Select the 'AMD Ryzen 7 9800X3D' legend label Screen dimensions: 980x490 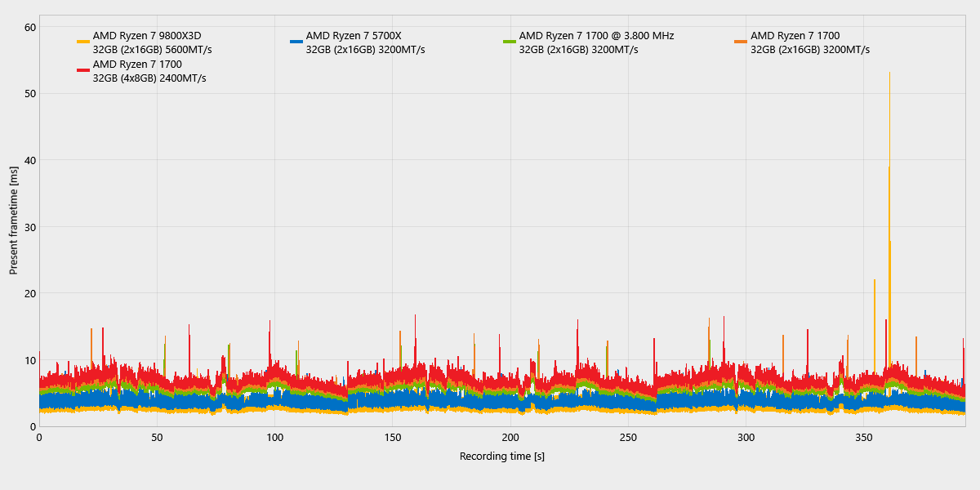[x=147, y=36]
